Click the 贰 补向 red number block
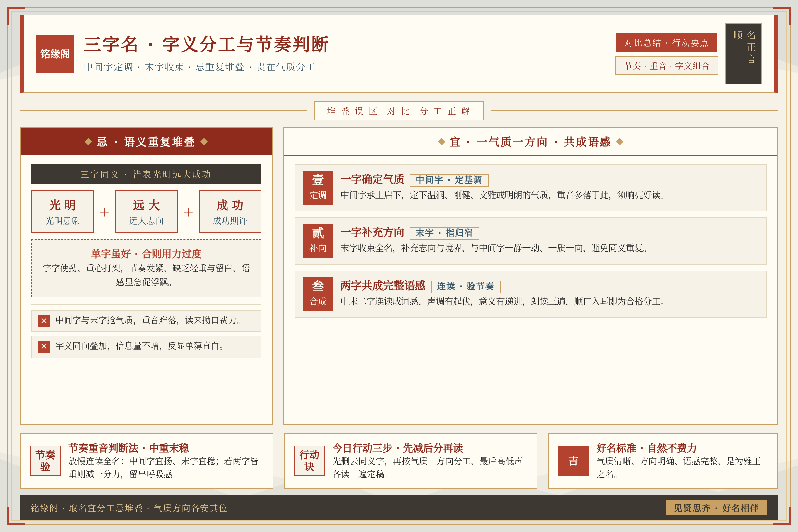The height and width of the screenshot is (532, 798). (318, 241)
